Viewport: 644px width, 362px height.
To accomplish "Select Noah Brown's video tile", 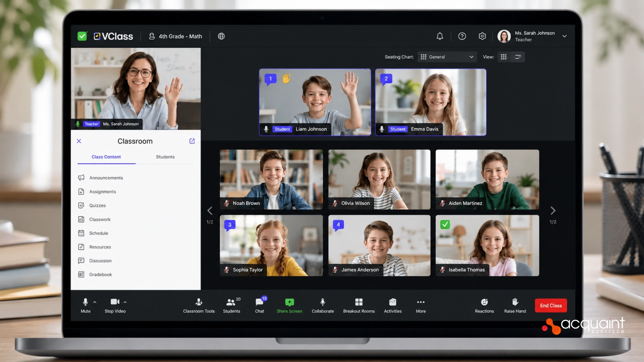I will (271, 179).
